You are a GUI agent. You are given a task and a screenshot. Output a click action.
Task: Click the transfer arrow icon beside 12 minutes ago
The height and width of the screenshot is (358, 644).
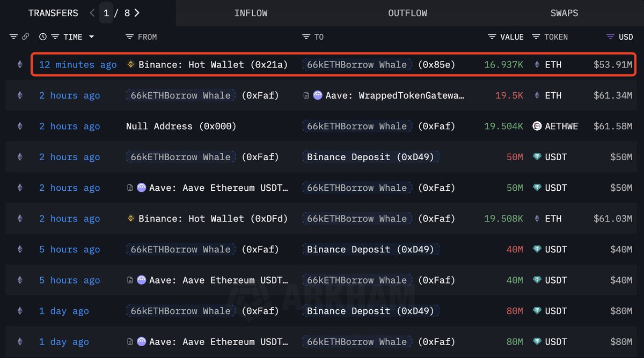(20, 64)
